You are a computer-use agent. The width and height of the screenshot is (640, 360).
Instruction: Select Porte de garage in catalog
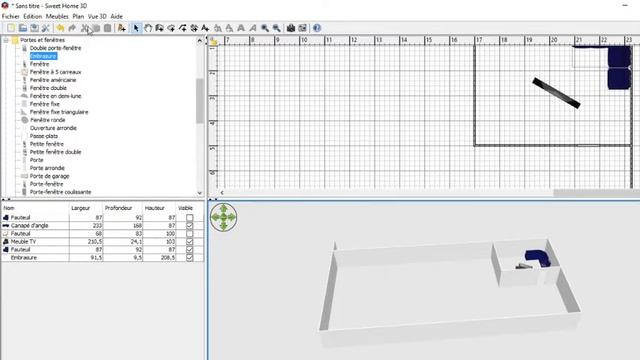pyautogui.click(x=49, y=176)
